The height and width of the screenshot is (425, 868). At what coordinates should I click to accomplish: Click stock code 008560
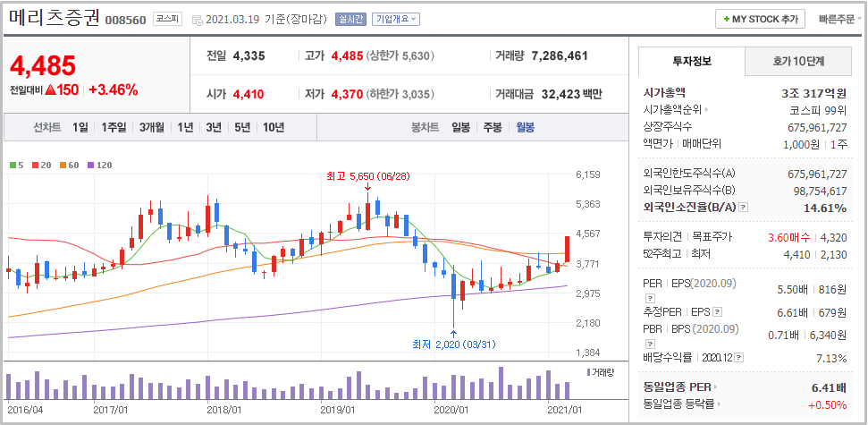click(x=126, y=21)
